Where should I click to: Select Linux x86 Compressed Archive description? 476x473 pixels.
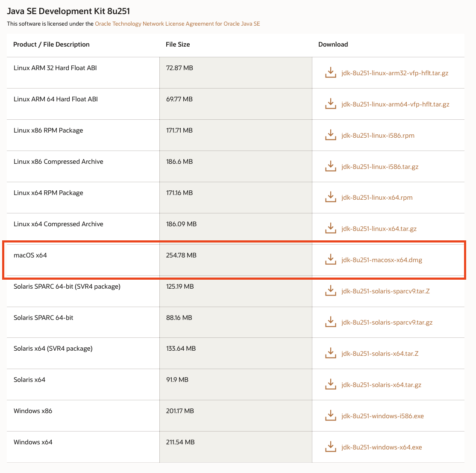click(58, 162)
